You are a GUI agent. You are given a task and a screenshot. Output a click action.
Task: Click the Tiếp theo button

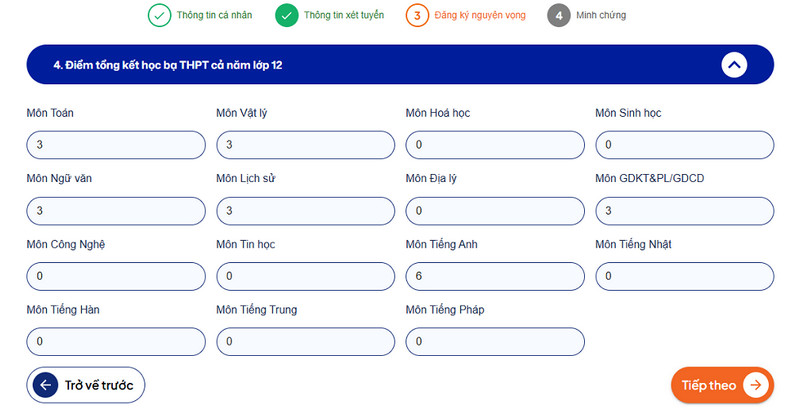pos(722,385)
